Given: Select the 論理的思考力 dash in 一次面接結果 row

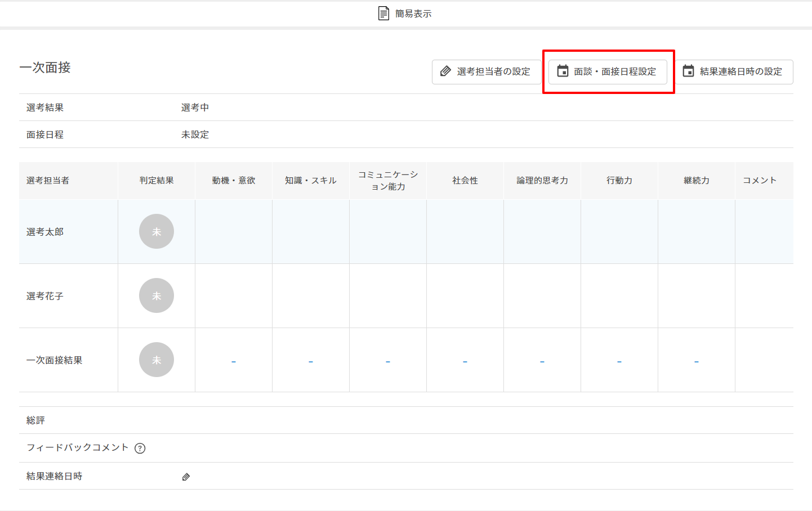Looking at the screenshot, I should coord(542,361).
